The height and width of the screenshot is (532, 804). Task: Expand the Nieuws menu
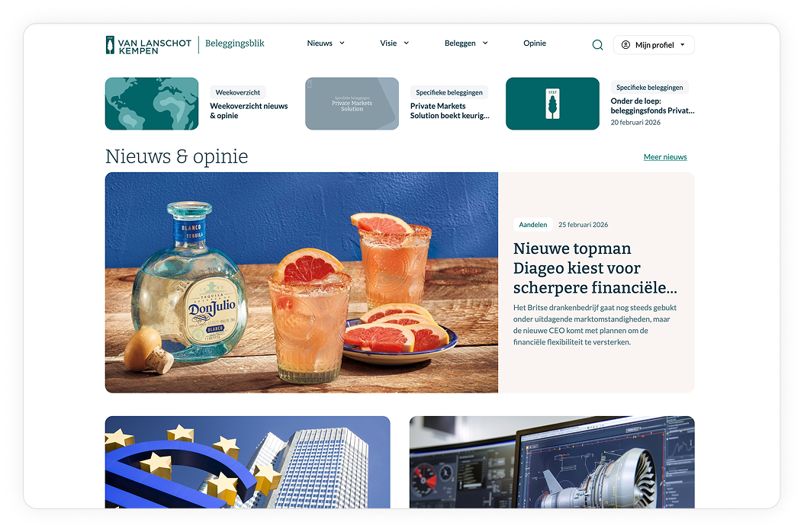(x=326, y=43)
